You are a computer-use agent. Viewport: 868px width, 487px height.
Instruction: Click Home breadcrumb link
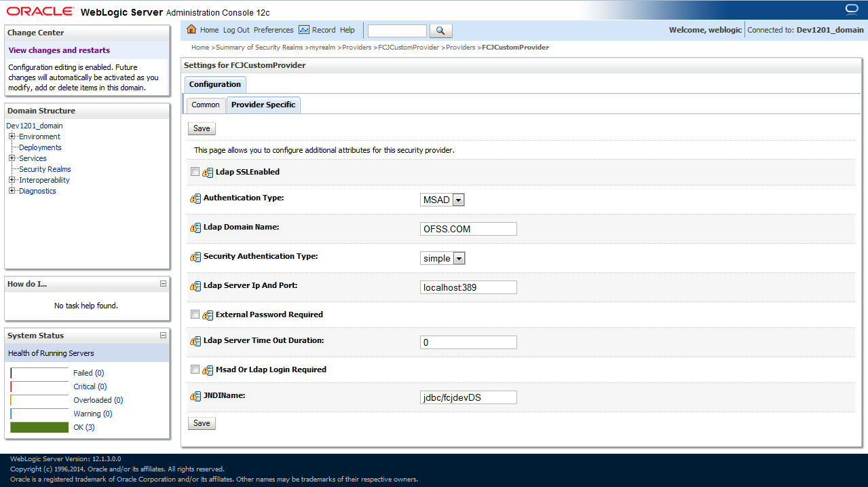click(x=200, y=48)
